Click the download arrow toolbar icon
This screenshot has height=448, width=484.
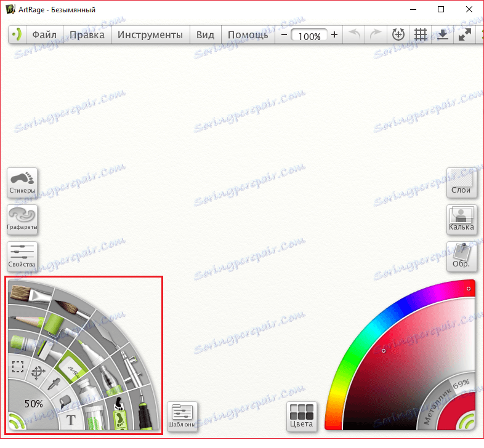tap(443, 34)
